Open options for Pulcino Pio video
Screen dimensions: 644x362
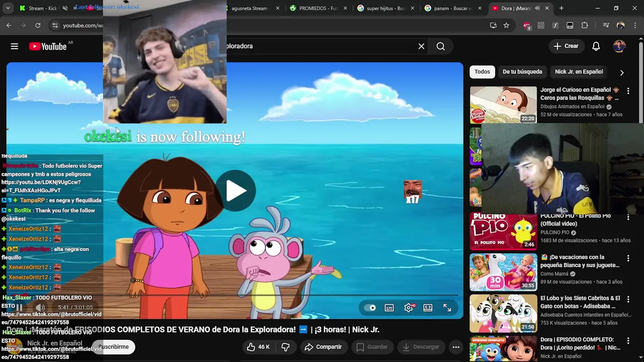click(x=628, y=217)
